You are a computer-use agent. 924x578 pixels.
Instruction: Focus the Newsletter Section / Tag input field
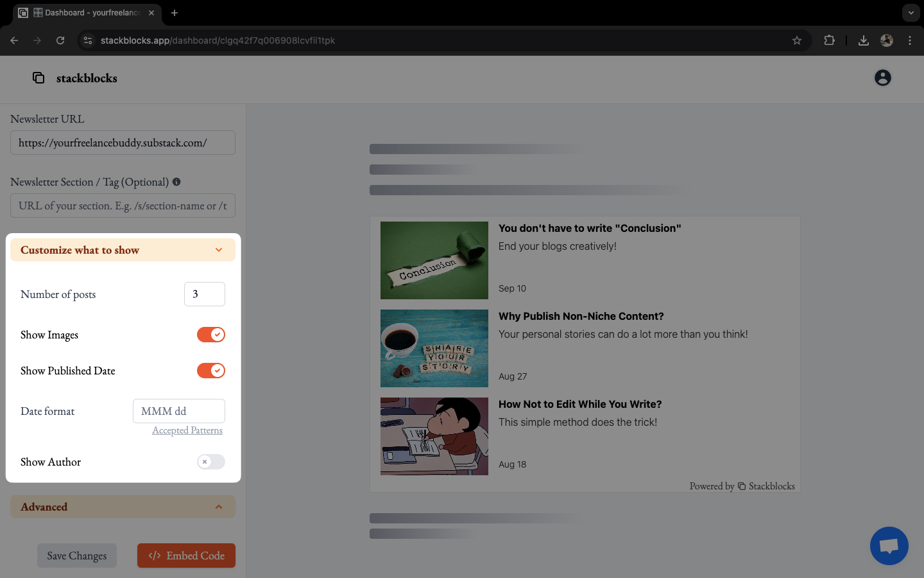tap(123, 206)
